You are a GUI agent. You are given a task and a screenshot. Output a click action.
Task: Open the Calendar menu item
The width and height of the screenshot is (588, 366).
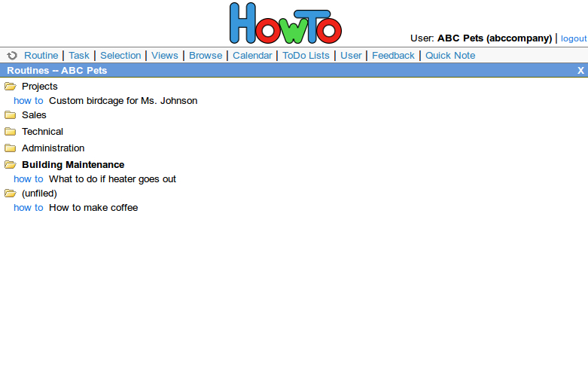[x=252, y=56]
